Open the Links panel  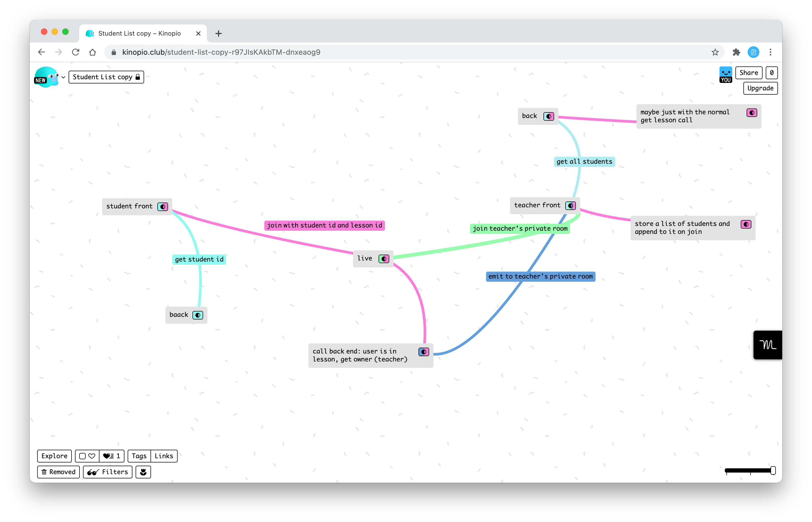164,456
